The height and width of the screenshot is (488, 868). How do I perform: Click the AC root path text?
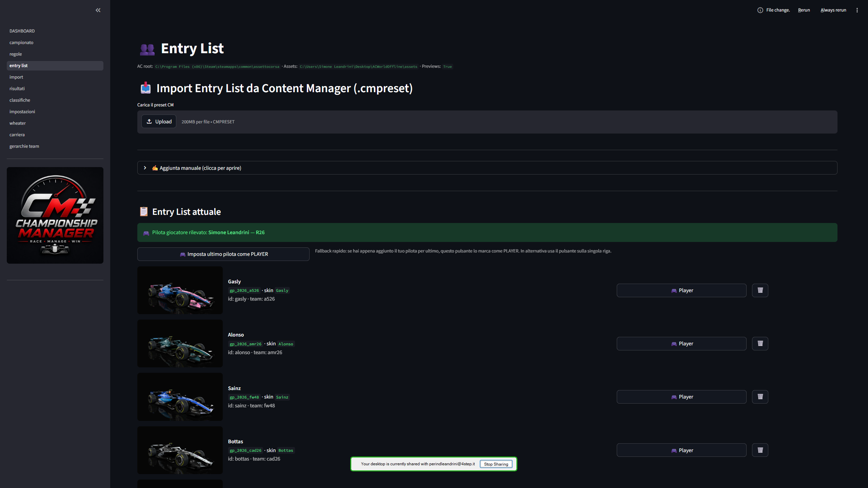point(217,67)
